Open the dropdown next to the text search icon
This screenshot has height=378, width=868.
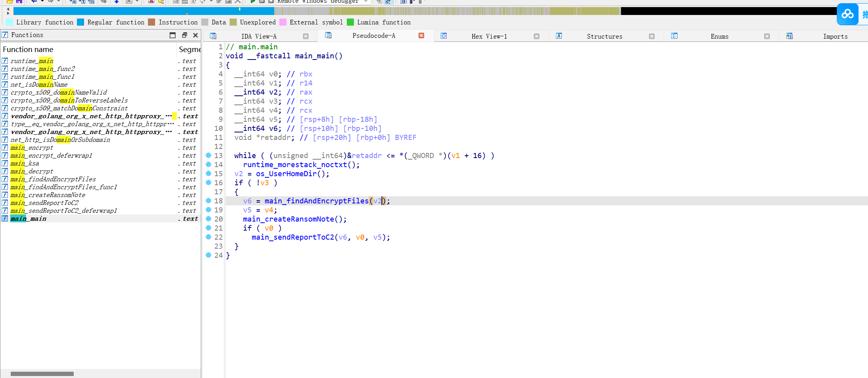tap(138, 2)
